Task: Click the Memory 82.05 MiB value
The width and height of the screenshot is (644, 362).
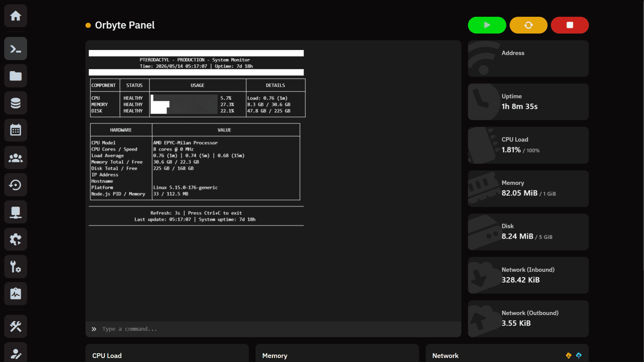Action: point(520,193)
